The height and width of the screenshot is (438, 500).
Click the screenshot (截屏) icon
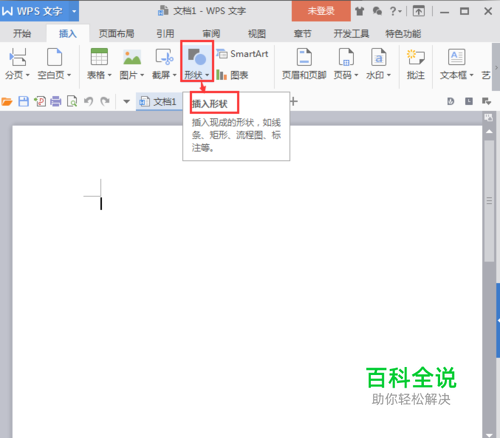pos(164,57)
